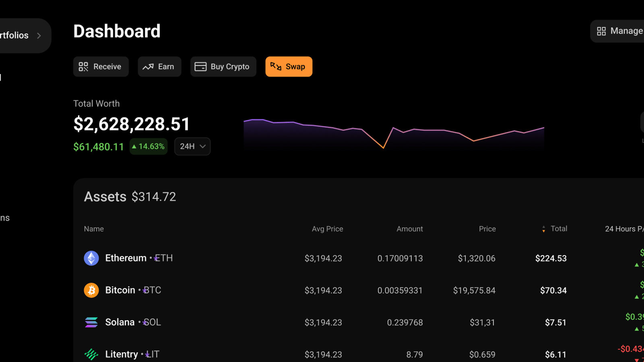The height and width of the screenshot is (362, 644).
Task: Click Bitcoin amount 0.00359331
Action: pos(400,290)
